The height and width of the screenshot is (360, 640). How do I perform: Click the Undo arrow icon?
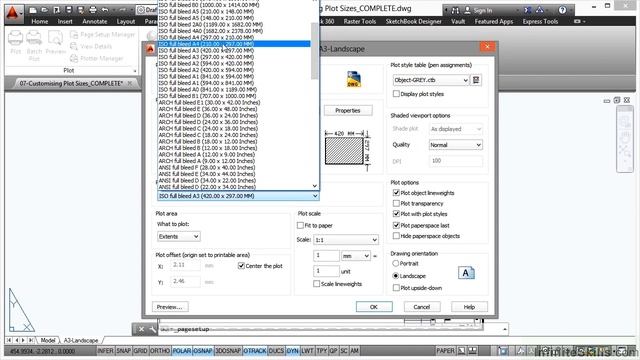point(105,10)
